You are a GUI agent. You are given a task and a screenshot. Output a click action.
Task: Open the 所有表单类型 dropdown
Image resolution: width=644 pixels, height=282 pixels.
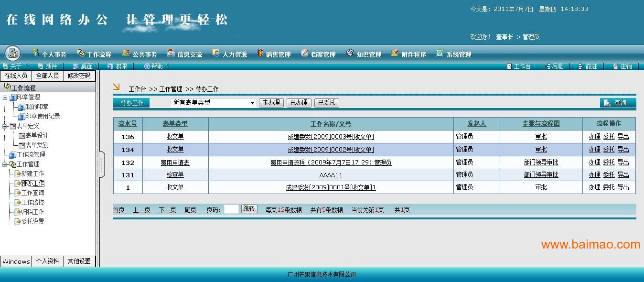(x=214, y=103)
